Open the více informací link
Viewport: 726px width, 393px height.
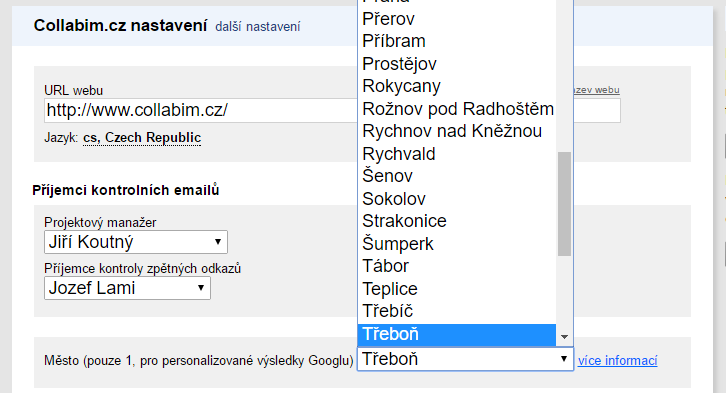pyautogui.click(x=618, y=361)
